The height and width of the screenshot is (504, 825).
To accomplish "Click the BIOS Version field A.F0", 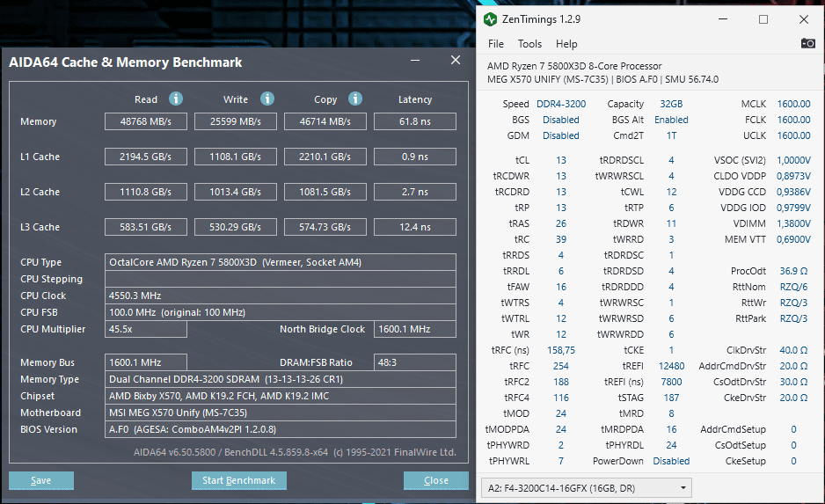I will [280, 429].
